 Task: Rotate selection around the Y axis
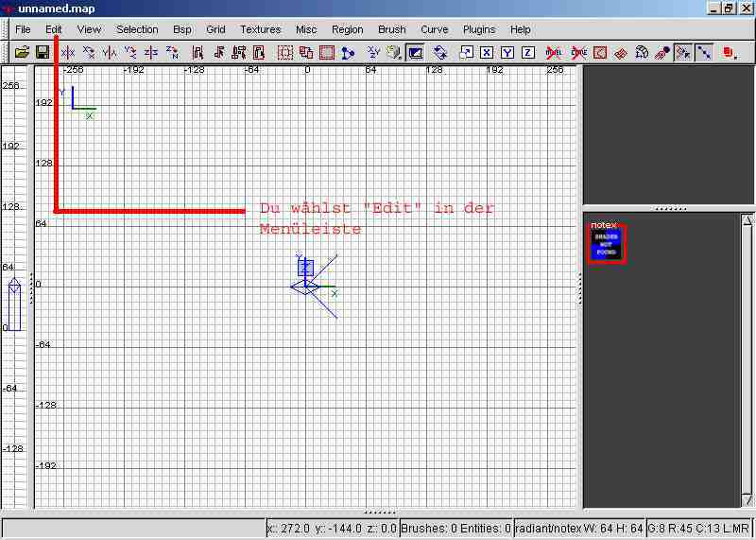click(x=130, y=53)
